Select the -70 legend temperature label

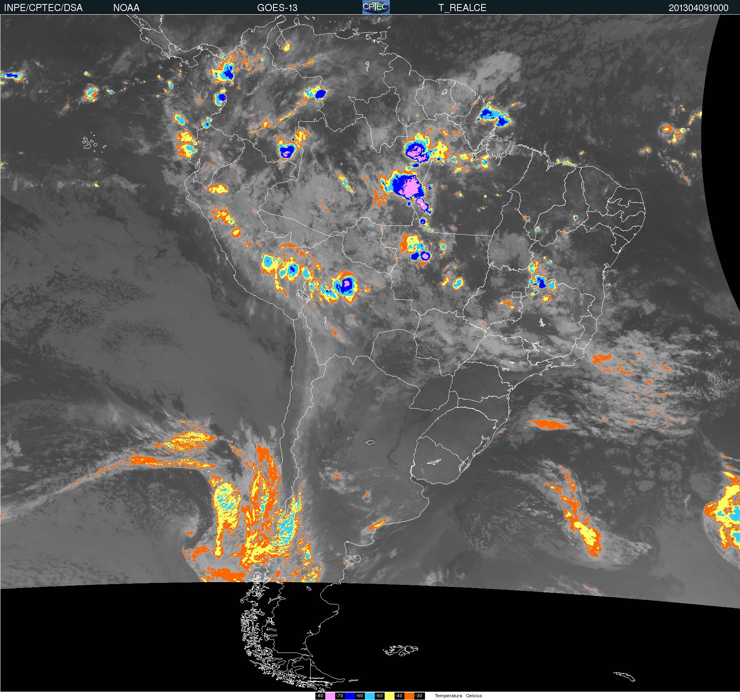pos(340,696)
